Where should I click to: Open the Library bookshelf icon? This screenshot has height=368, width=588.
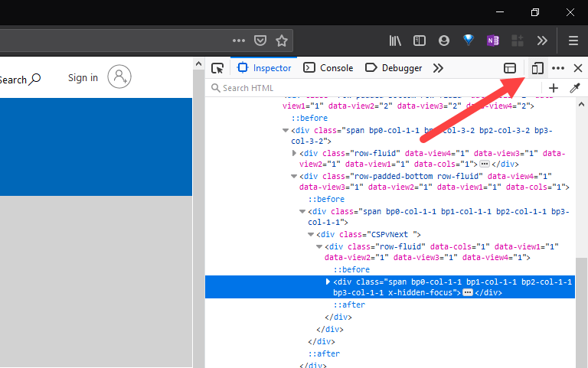(x=395, y=41)
